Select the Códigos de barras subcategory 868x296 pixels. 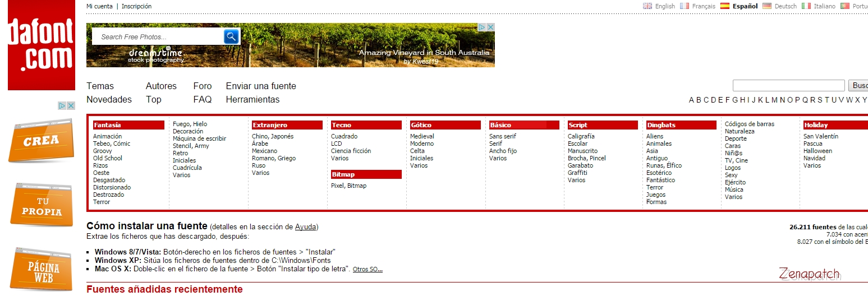tap(750, 124)
